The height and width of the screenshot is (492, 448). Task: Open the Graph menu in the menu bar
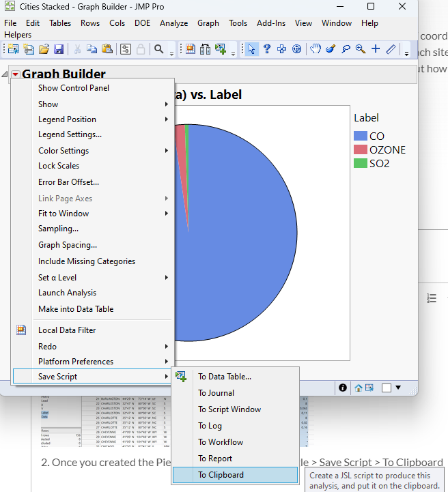[x=208, y=23]
